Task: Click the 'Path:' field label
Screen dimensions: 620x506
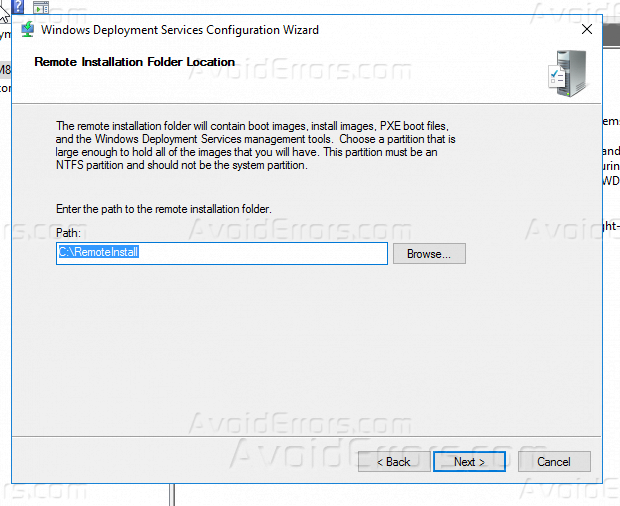Action: 66,233
